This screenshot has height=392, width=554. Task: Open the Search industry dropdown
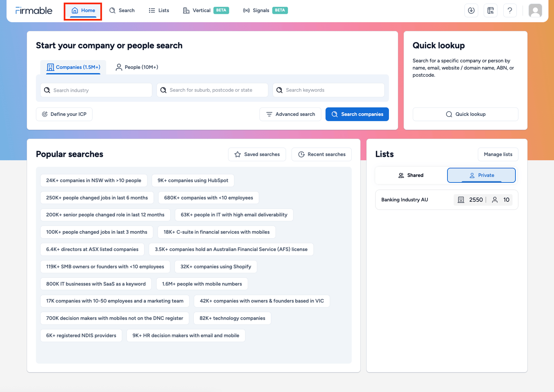[96, 90]
